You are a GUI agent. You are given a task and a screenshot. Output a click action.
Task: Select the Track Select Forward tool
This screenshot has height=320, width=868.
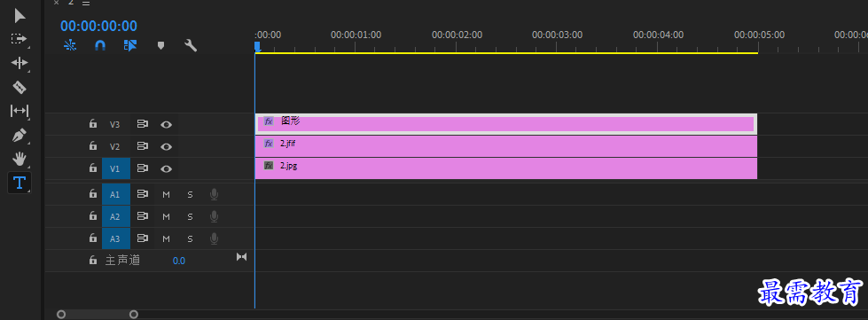(x=20, y=39)
